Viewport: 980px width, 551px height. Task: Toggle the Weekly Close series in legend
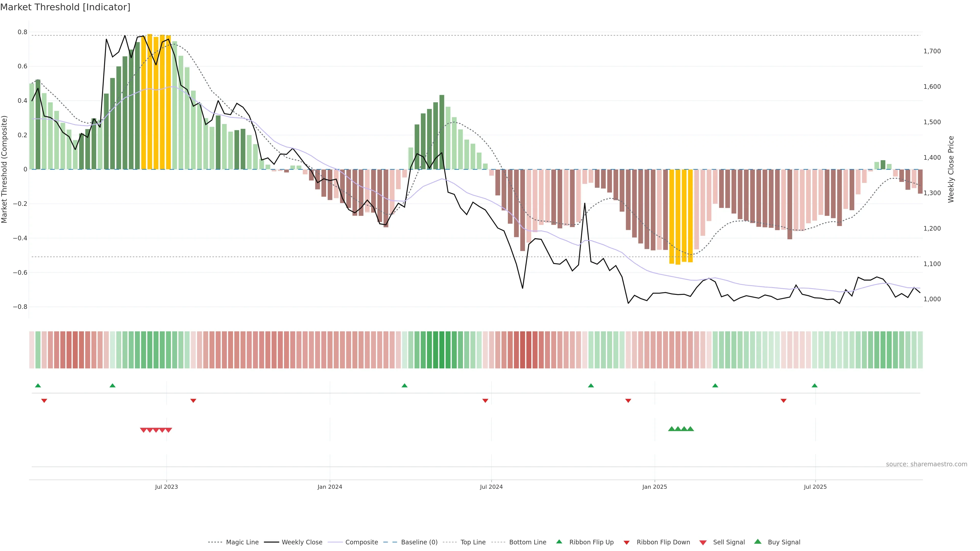point(302,542)
